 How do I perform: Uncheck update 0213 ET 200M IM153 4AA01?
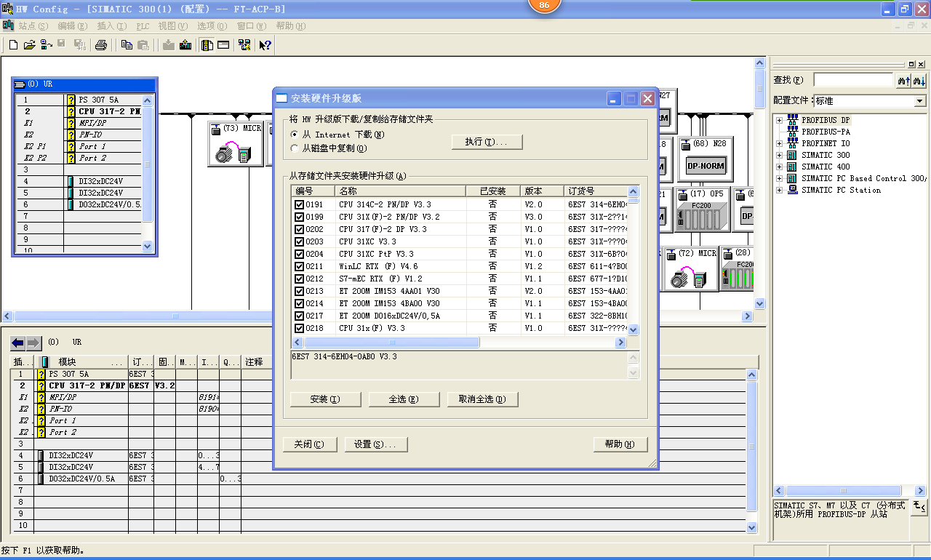pyautogui.click(x=299, y=291)
